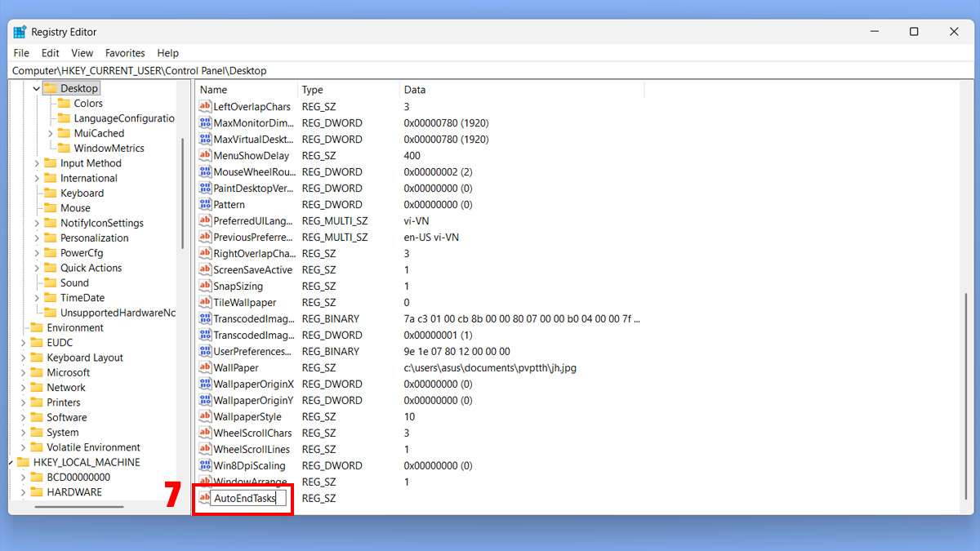Click the MenuShowDelay string value icon

click(x=205, y=156)
